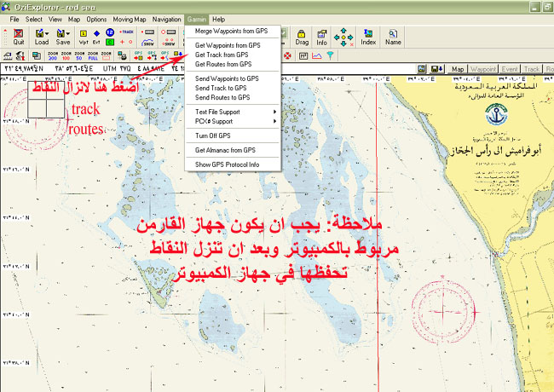Switch to the Map tab
The width and height of the screenshot is (554, 392).
click(x=458, y=69)
